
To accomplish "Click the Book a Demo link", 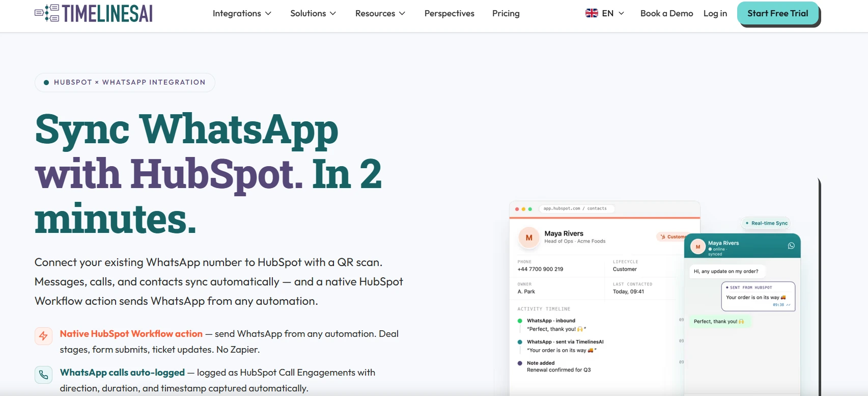I will [x=667, y=13].
